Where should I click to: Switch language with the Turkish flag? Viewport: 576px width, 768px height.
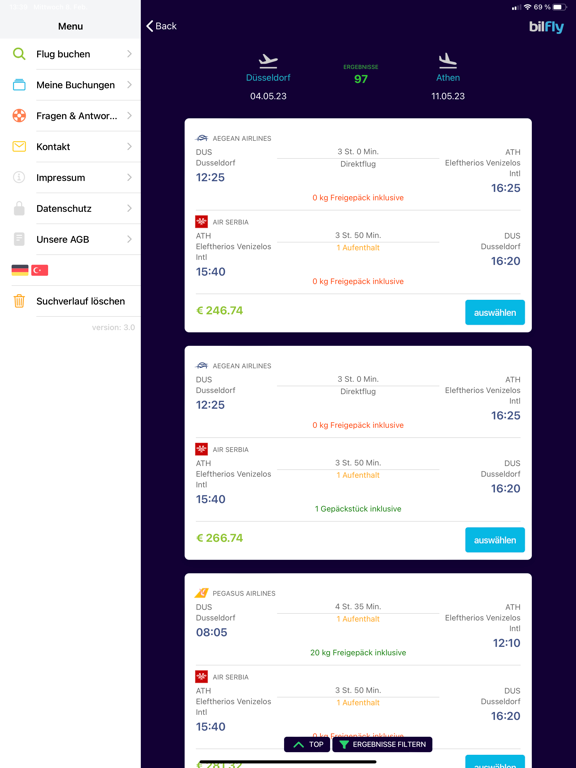[40, 270]
